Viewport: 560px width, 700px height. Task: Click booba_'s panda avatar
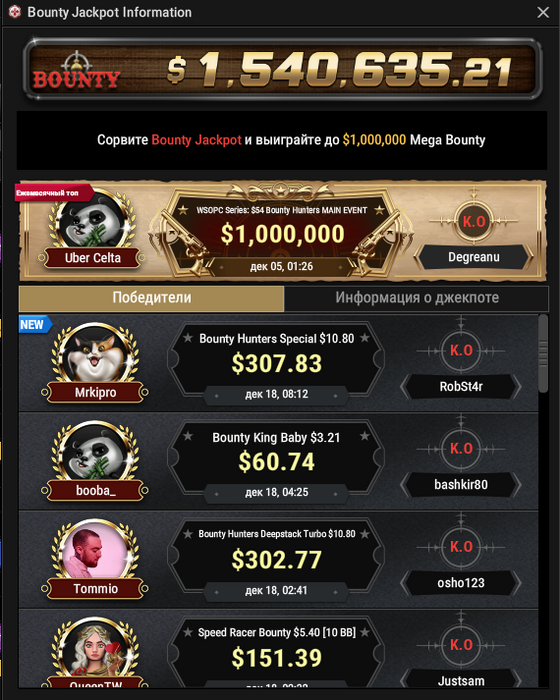pos(95,452)
